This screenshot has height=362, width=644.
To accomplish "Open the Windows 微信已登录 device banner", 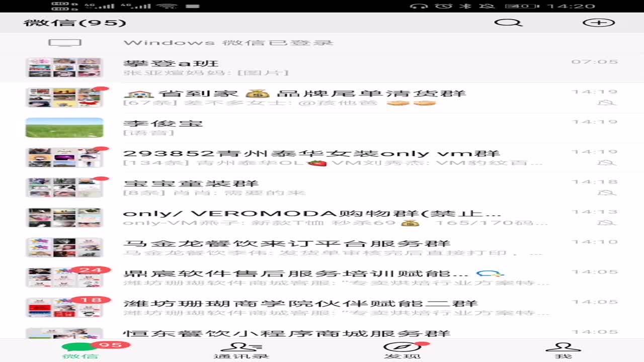I will [x=322, y=43].
